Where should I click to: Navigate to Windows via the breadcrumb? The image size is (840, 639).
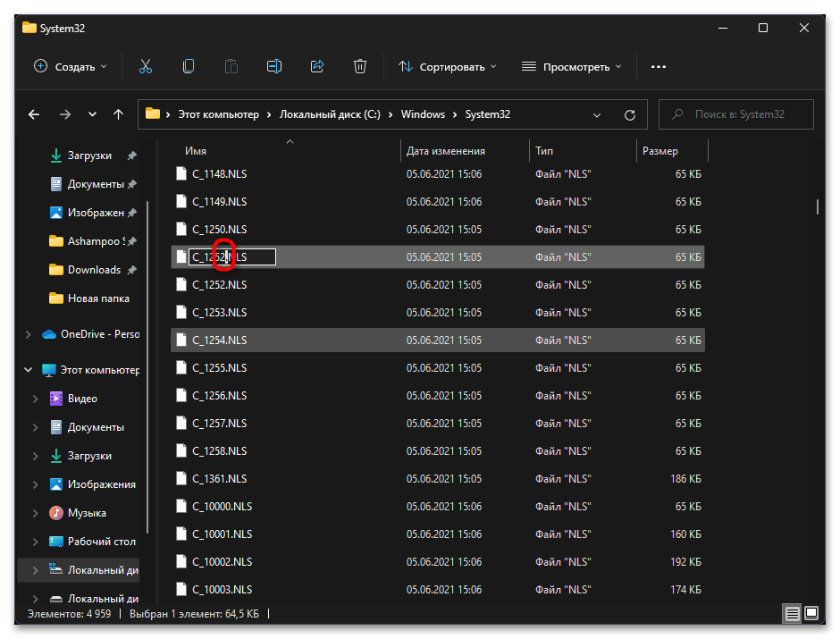point(423,114)
